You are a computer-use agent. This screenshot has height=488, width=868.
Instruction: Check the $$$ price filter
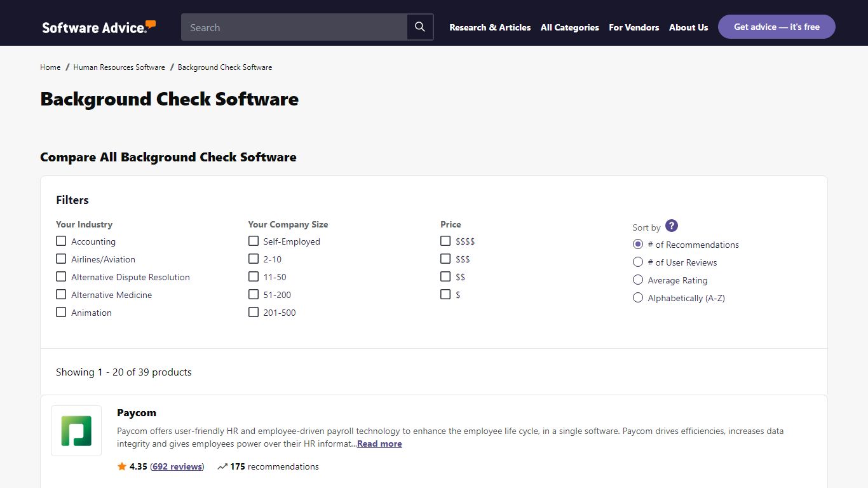point(445,259)
